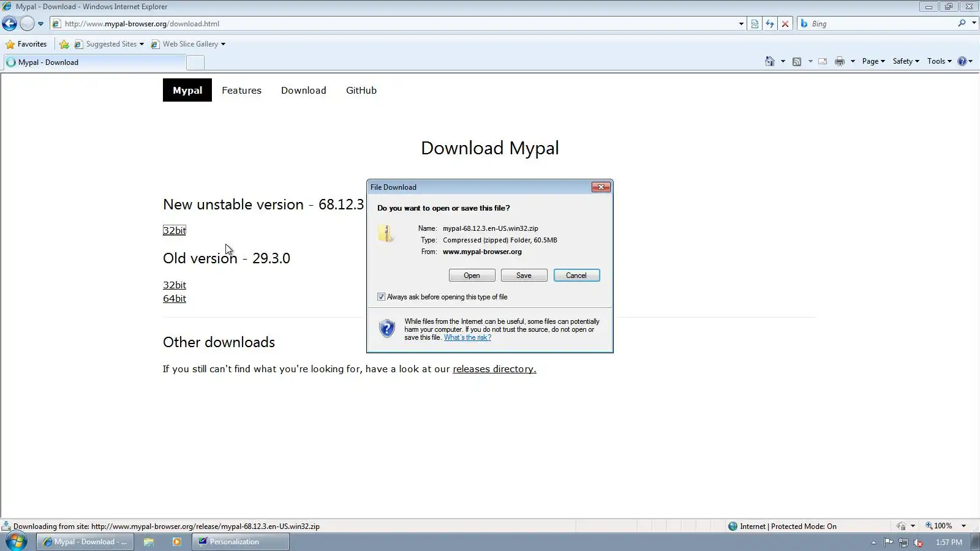The width and height of the screenshot is (980, 551).
Task: Click the Internet Protected Mode status zone
Action: pyautogui.click(x=782, y=526)
